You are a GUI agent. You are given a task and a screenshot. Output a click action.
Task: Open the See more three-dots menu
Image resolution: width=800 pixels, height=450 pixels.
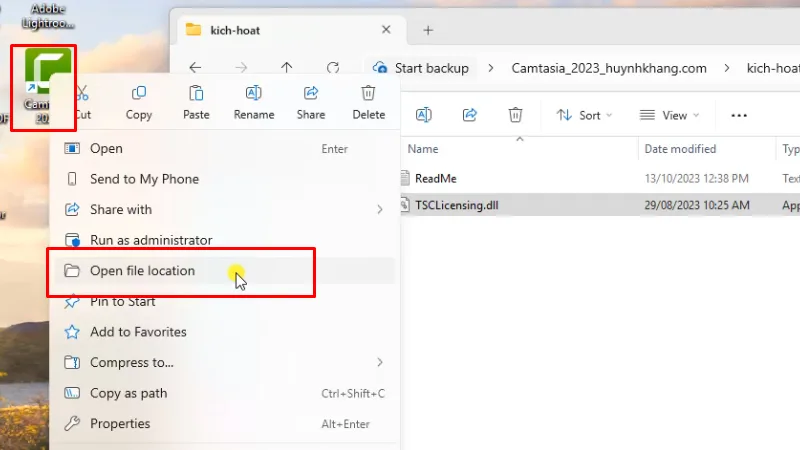pos(739,115)
